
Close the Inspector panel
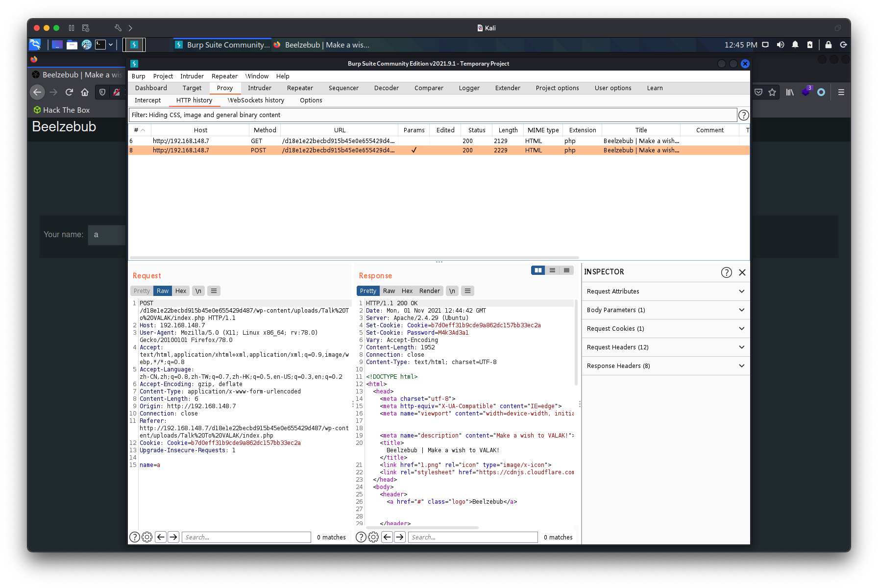tap(742, 272)
